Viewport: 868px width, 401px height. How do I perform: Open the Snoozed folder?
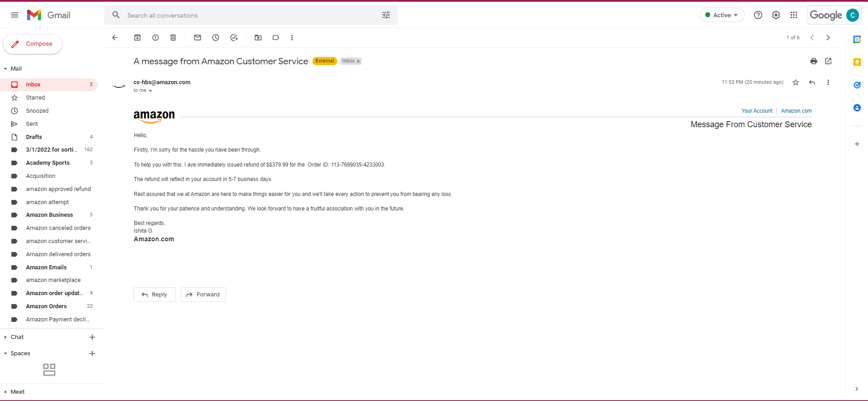click(x=49, y=111)
